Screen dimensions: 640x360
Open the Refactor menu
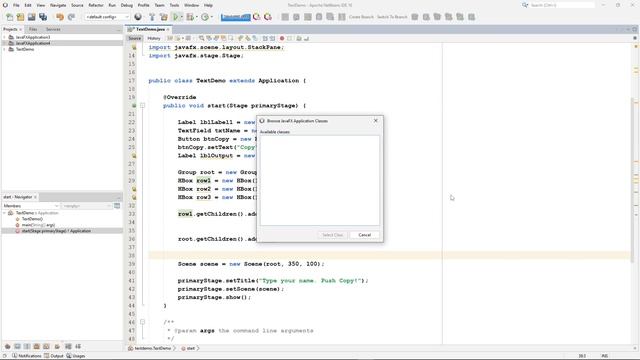(96, 5)
